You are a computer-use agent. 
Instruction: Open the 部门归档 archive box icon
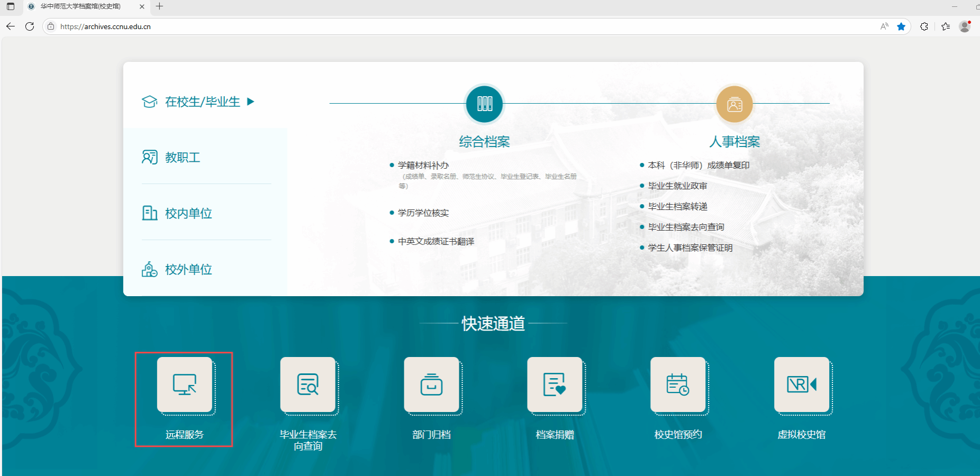click(431, 385)
